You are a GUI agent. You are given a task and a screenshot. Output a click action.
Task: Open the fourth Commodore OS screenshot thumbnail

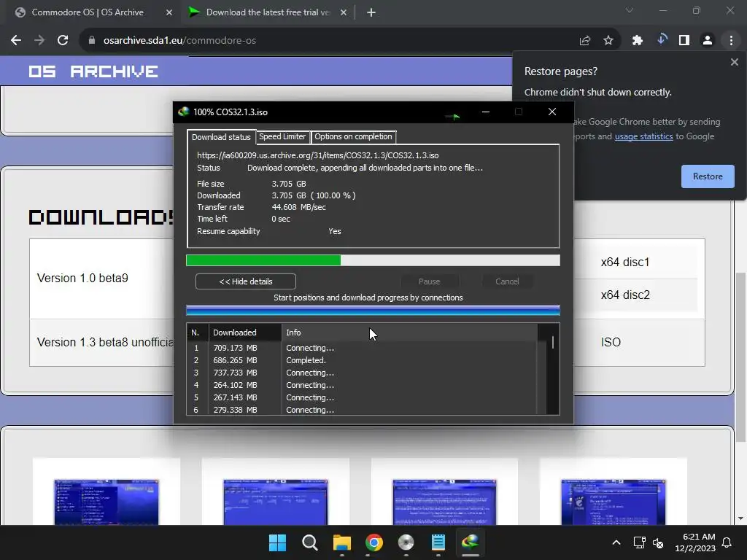[x=614, y=502]
